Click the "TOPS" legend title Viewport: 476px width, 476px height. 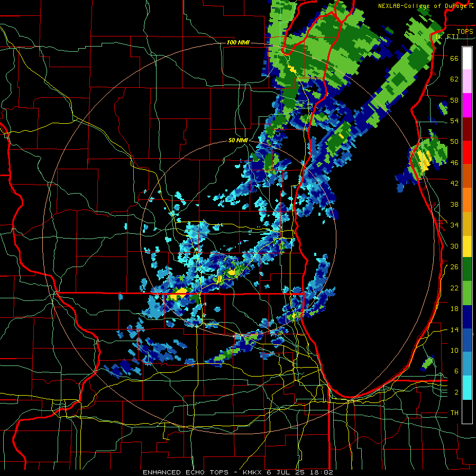(x=465, y=31)
